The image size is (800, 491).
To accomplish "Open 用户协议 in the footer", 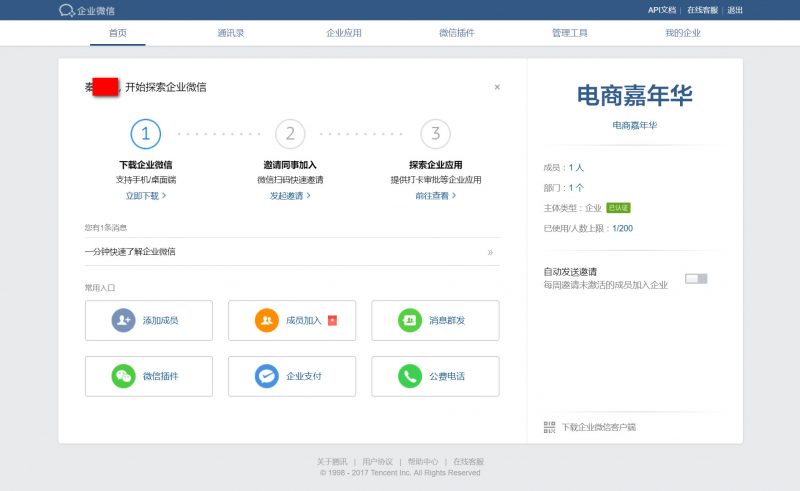I will [378, 461].
